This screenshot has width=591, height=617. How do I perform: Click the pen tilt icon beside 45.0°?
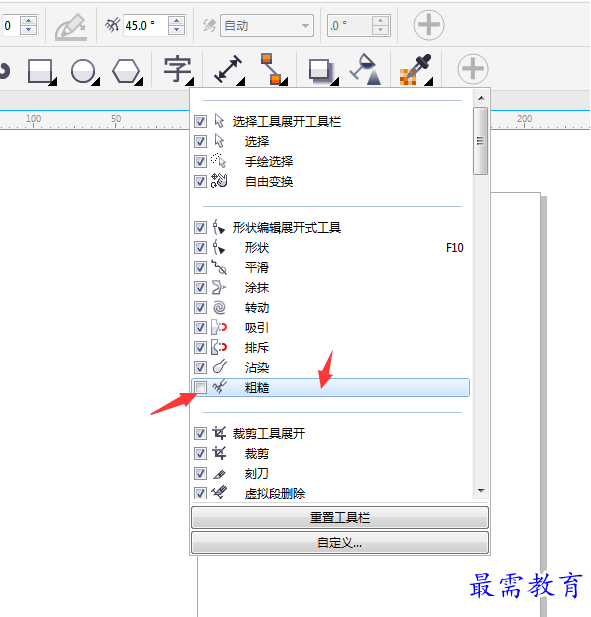112,25
